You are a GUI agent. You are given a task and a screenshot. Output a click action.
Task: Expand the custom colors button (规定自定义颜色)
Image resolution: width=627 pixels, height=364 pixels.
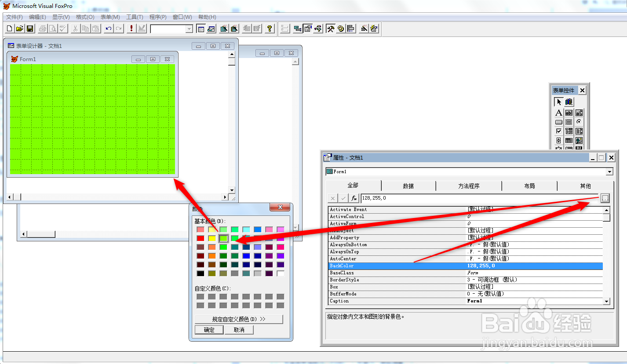pos(239,319)
